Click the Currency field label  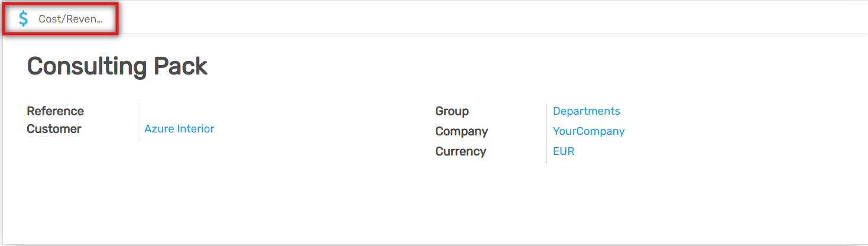[461, 151]
